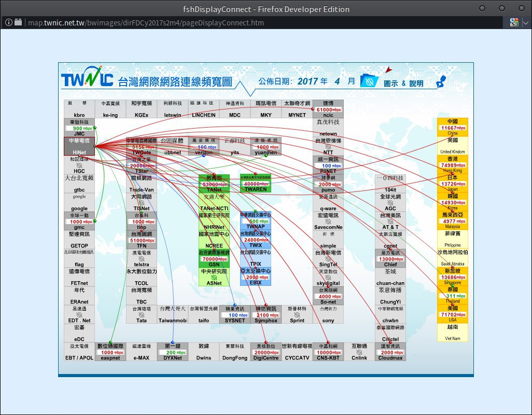Open the 圖示 & 說明 legend link
The height and width of the screenshot is (415, 532).
coord(403,84)
